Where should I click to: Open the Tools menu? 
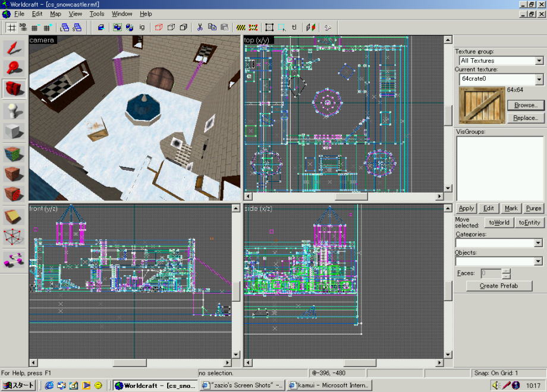[96, 14]
